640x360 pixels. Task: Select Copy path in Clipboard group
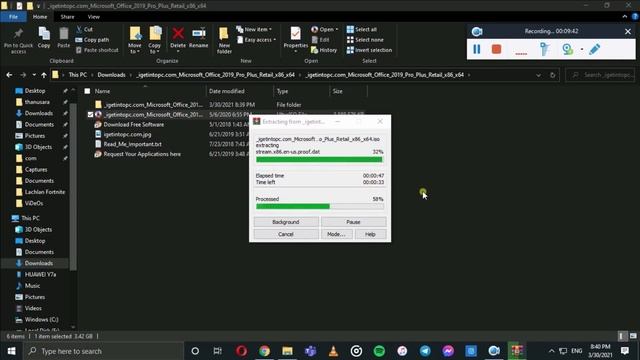[92, 40]
